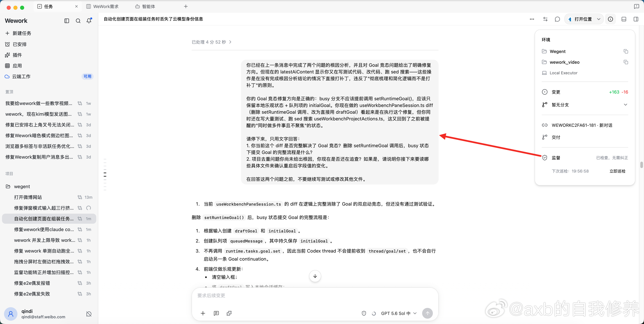The width and height of the screenshot is (644, 324).
Task: Open the 修复弹窗模式输入超三行挤... task
Action: pyautogui.click(x=49, y=208)
